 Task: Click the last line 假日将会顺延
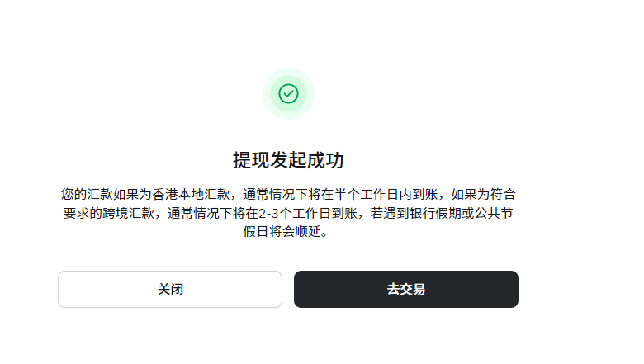[286, 231]
